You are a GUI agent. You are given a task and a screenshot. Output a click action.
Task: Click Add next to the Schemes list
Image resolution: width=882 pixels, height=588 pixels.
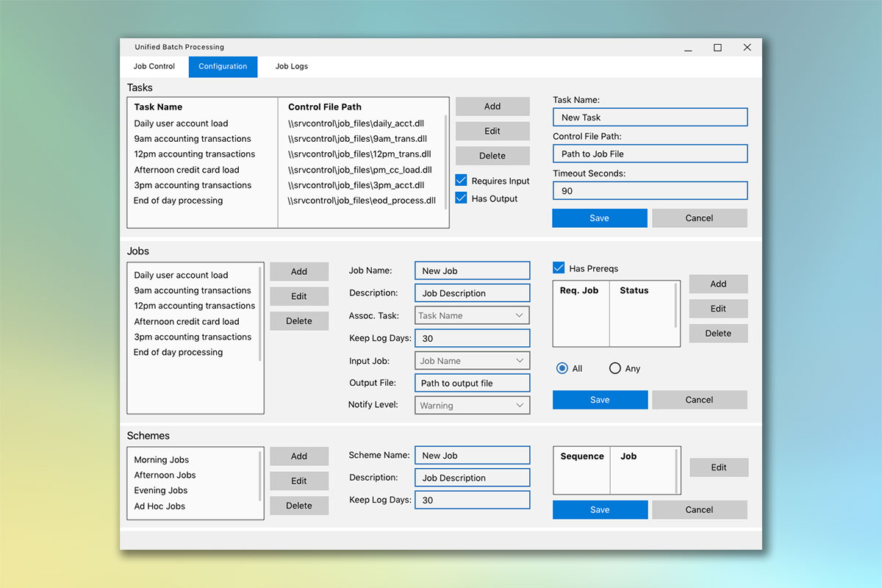(299, 456)
